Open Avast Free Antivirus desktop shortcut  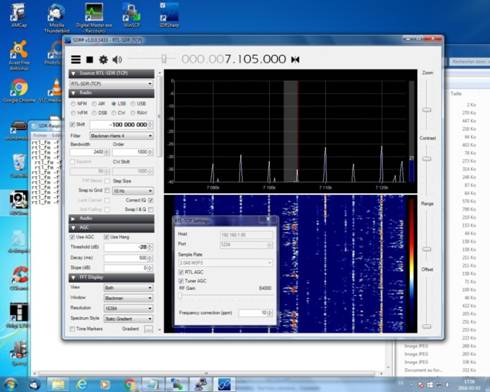19,55
